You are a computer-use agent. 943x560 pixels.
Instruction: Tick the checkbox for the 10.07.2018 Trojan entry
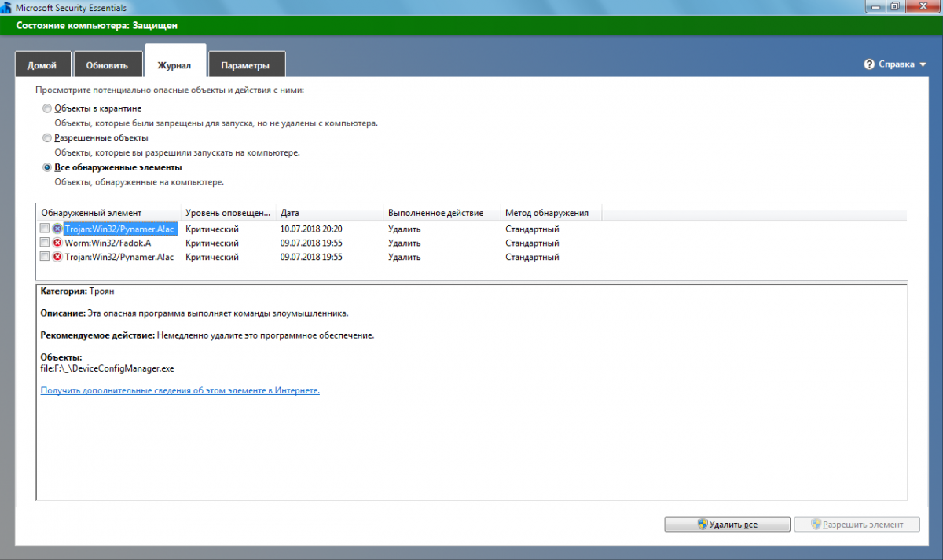(x=45, y=229)
